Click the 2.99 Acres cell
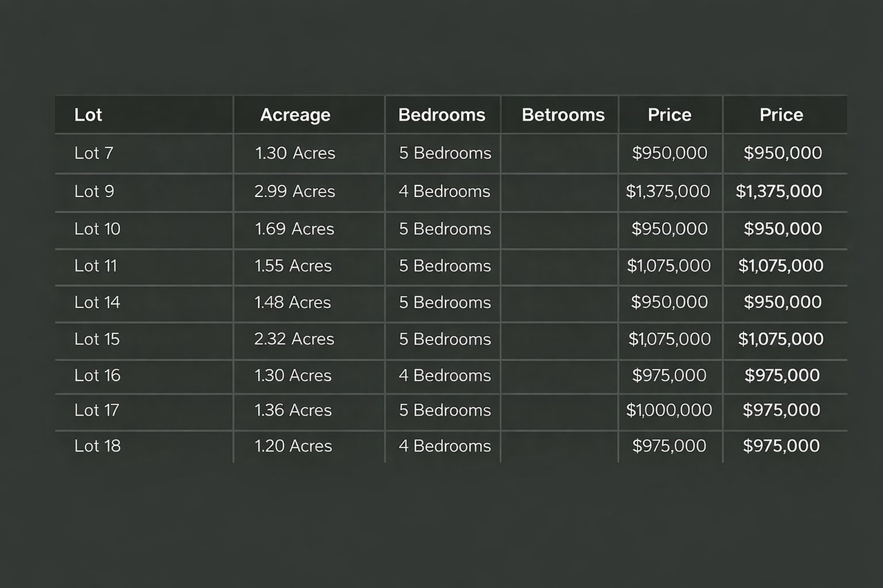 (295, 191)
